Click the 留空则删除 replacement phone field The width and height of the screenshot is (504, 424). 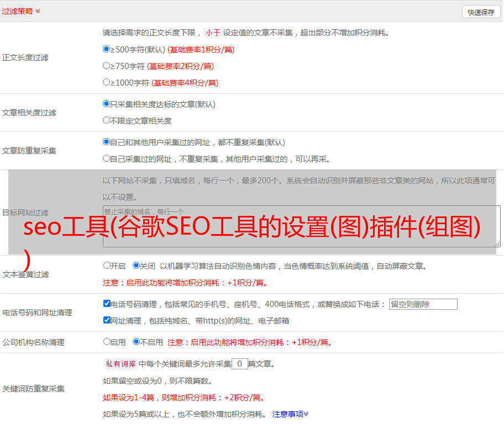(423, 304)
